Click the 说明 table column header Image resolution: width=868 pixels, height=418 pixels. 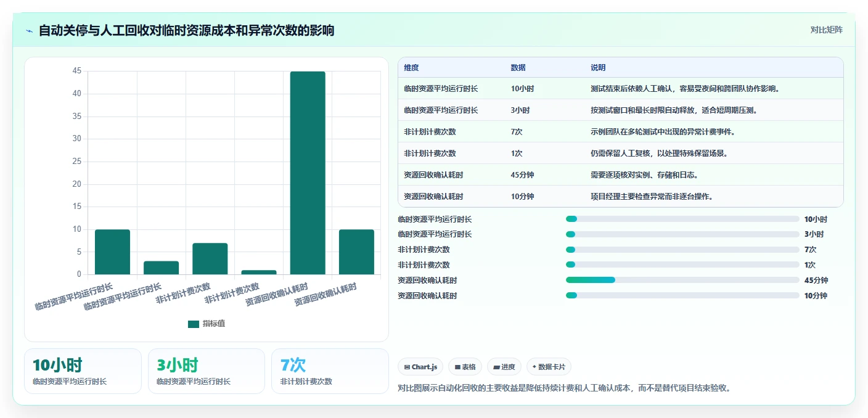[598, 68]
